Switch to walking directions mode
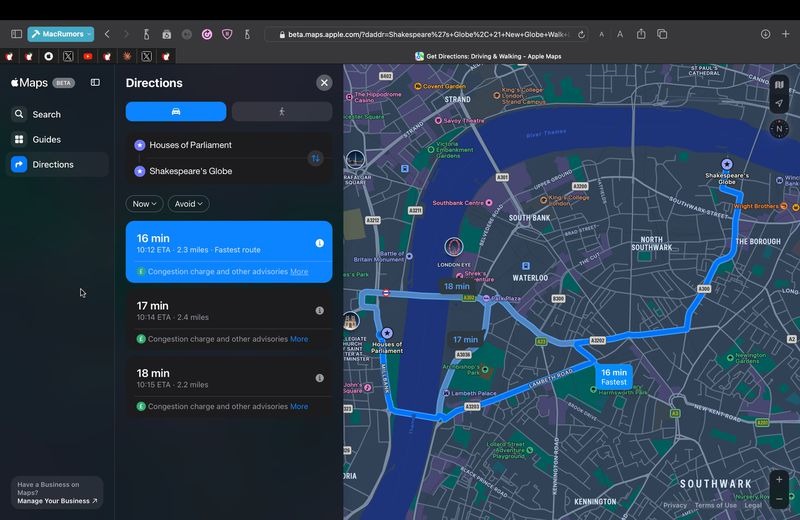 click(x=282, y=111)
